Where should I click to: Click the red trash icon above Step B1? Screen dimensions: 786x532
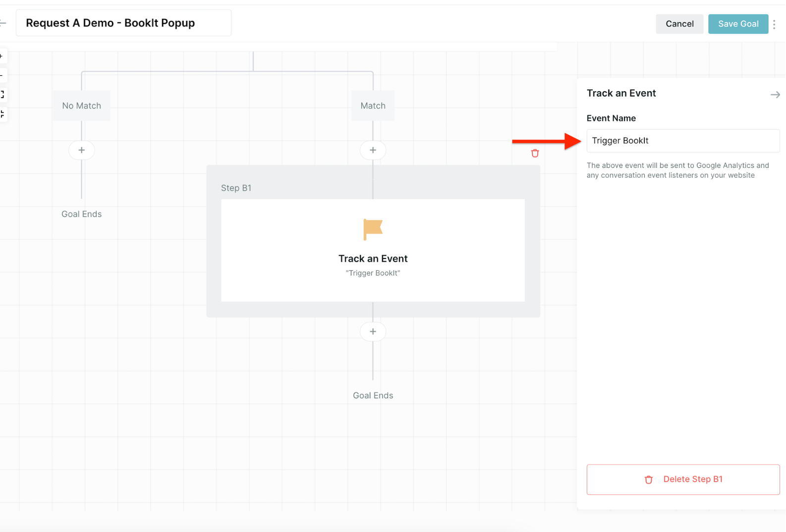click(x=535, y=154)
